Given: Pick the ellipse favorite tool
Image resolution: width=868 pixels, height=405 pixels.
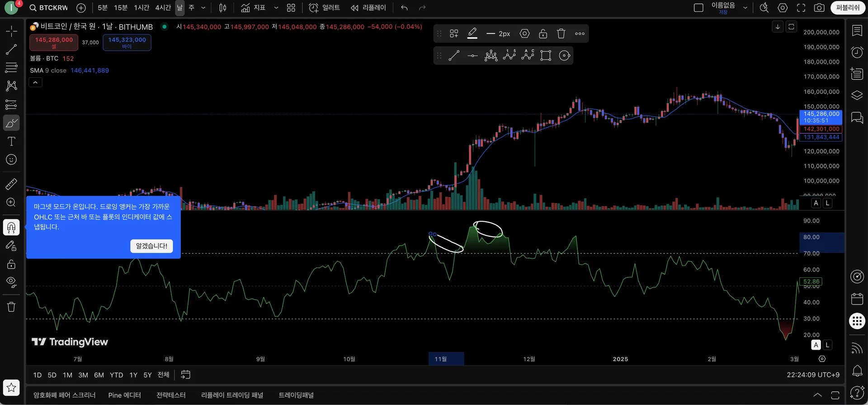Looking at the screenshot, I should point(565,56).
